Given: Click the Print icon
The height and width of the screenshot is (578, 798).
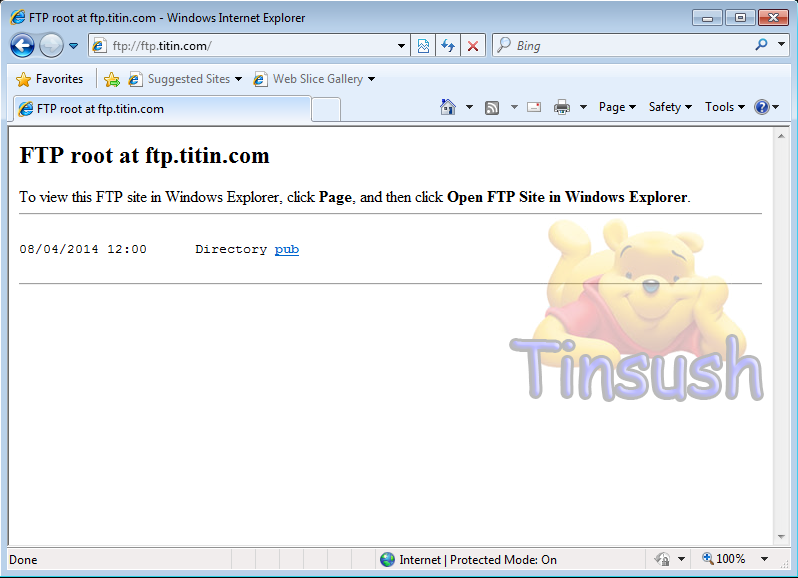Looking at the screenshot, I should (562, 107).
